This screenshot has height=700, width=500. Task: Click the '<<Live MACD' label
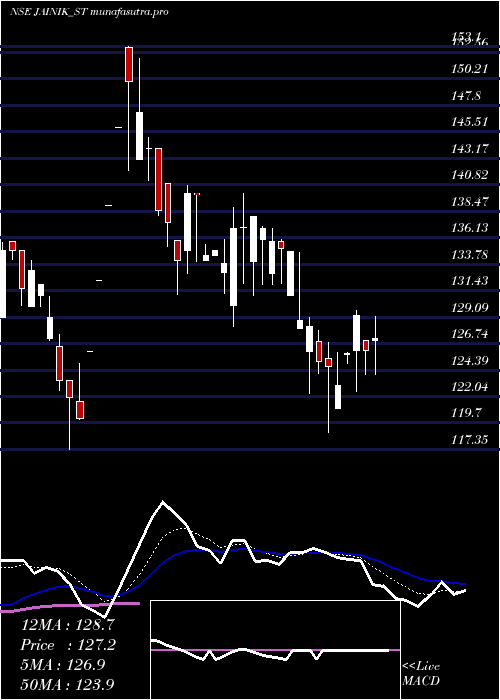click(421, 673)
